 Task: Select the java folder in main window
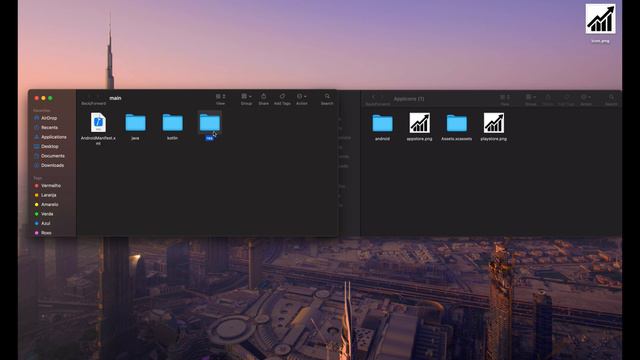click(x=135, y=127)
